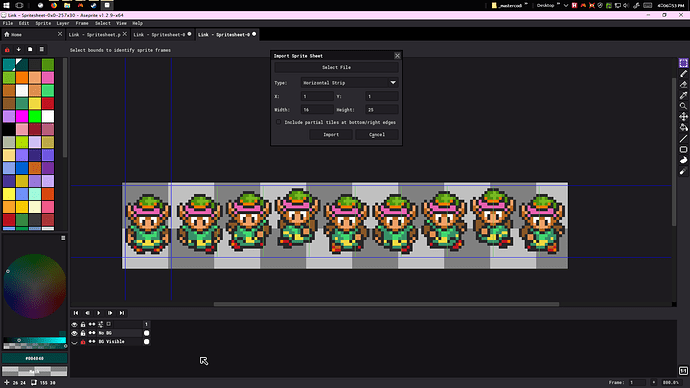The image size is (690, 388).
Task: Open the View menu
Action: [121, 23]
